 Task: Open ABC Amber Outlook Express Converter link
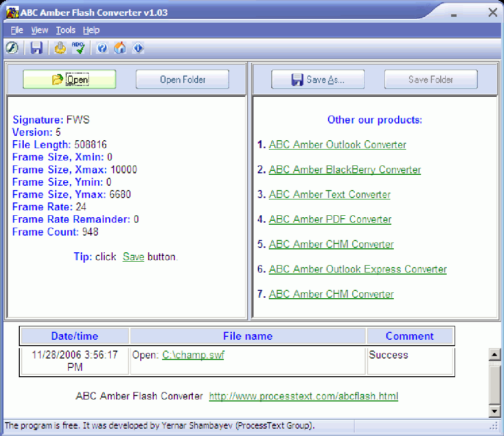(x=358, y=269)
